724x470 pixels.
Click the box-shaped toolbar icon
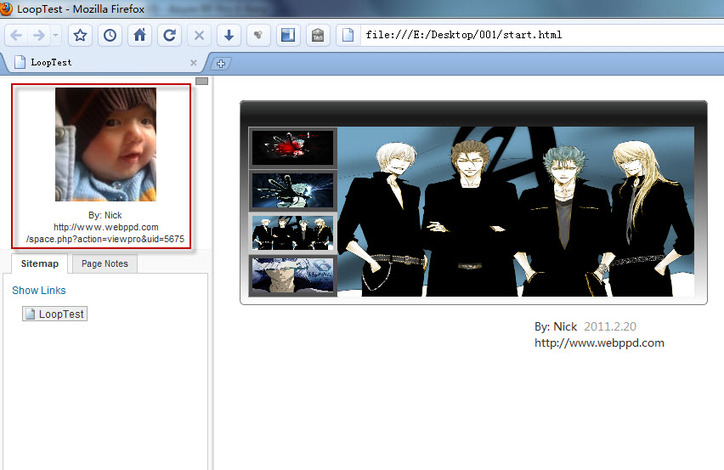tap(318, 35)
